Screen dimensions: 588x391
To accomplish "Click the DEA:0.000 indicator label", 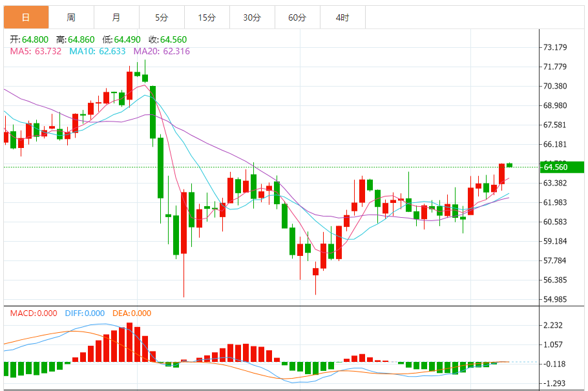I will click(x=132, y=313).
